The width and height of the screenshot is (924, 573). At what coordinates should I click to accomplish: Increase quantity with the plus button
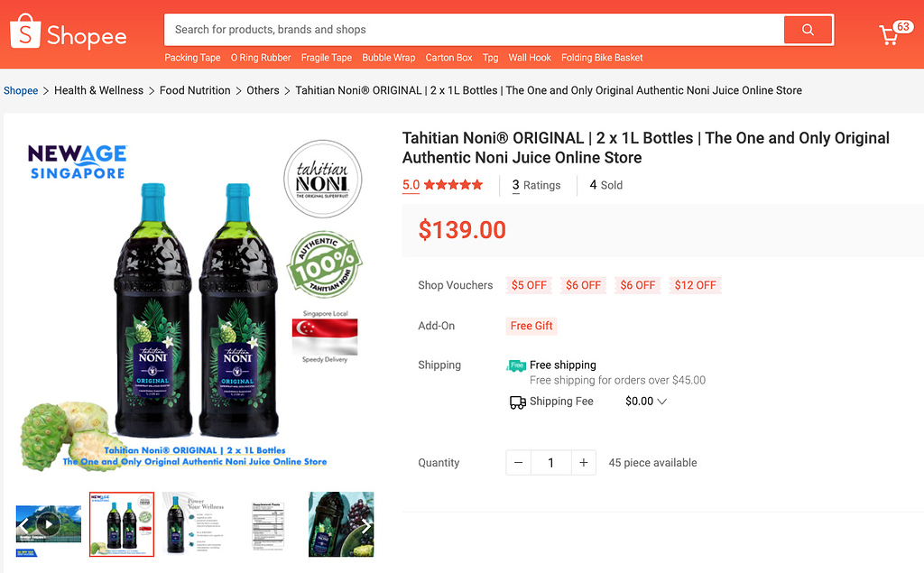583,462
